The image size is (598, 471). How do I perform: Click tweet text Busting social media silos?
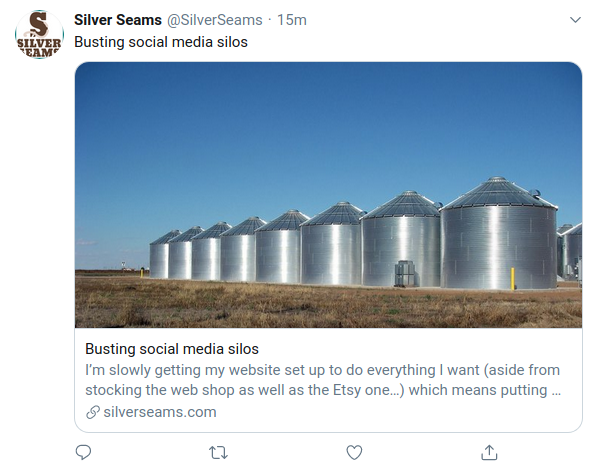point(161,42)
